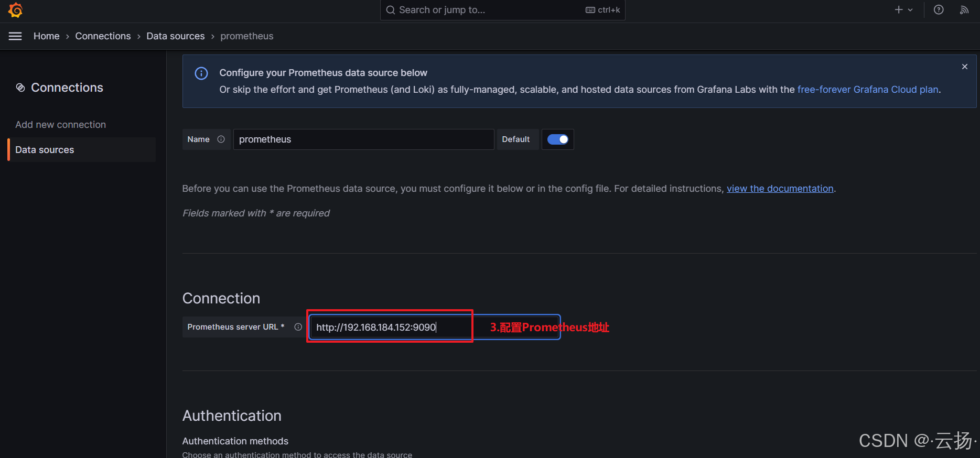980x458 pixels.
Task: Open free-forever Grafana Cloud plan link
Action: point(868,90)
